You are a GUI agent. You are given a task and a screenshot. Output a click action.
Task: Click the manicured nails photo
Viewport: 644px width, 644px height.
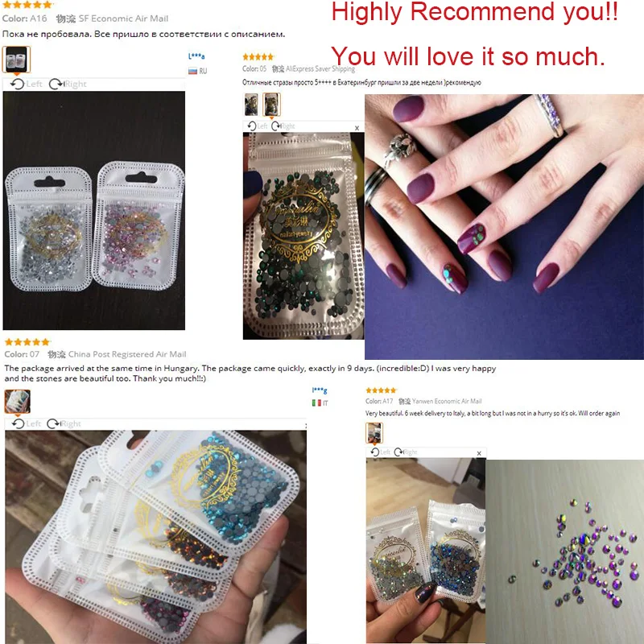tap(504, 227)
